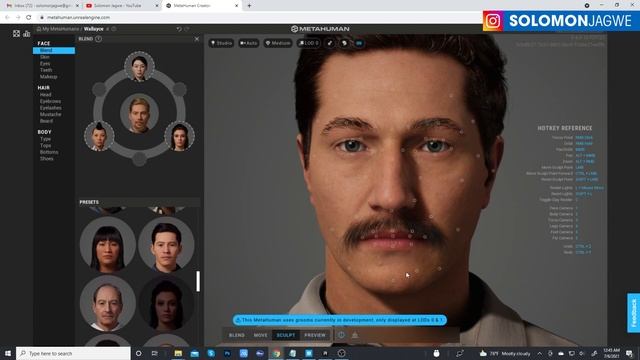Image resolution: width=640 pixels, height=360 pixels.
Task: Click the Windows taskbar search box
Action: coord(73,353)
